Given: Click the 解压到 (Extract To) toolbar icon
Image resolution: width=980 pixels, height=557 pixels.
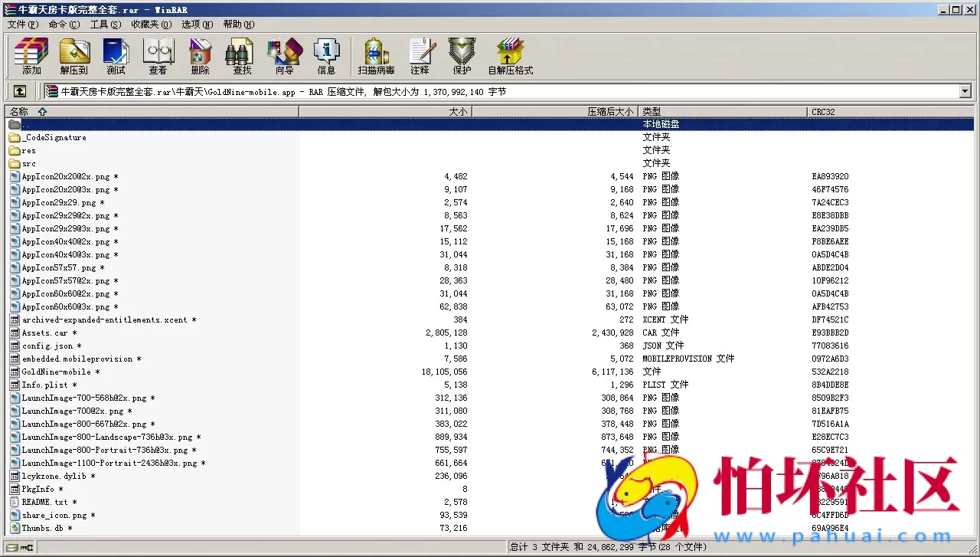Looking at the screenshot, I should (x=73, y=56).
